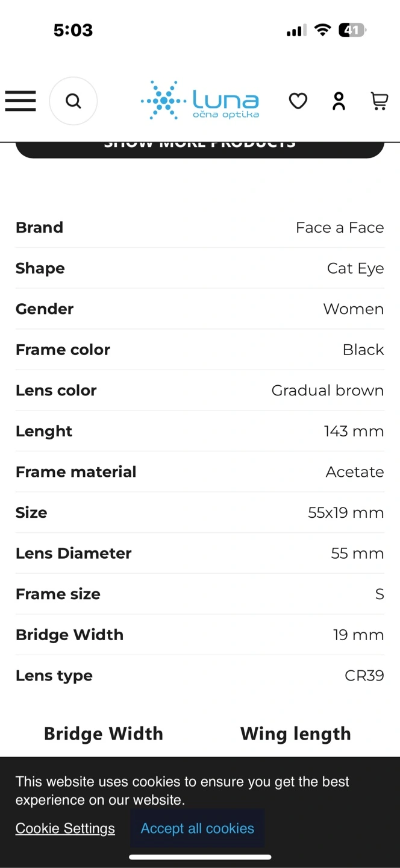Click Show More Products button
The height and width of the screenshot is (868, 400).
pos(200,149)
